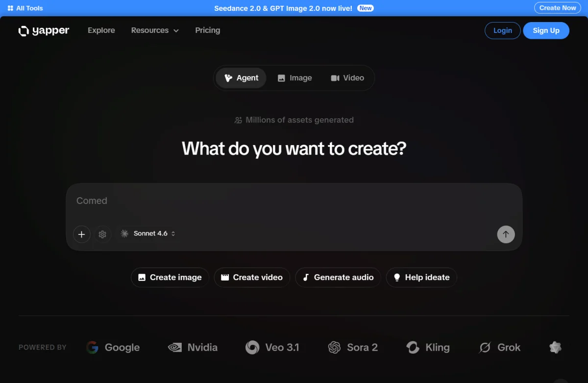Click the yapper logo
This screenshot has width=588, height=383.
click(x=44, y=31)
